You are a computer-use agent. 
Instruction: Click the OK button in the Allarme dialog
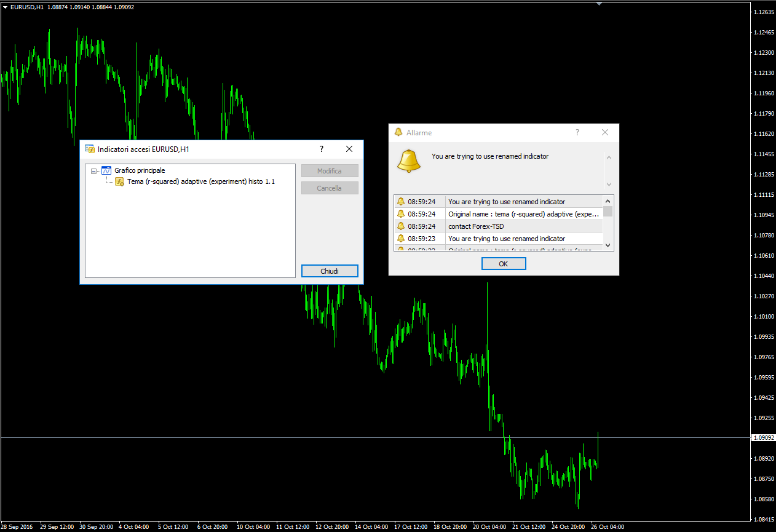pyautogui.click(x=504, y=263)
